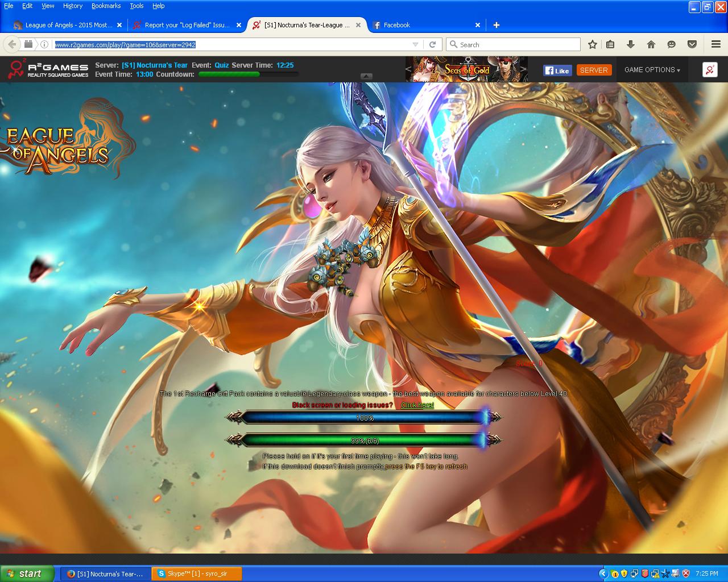Bookmark this page with the star icon

593,44
